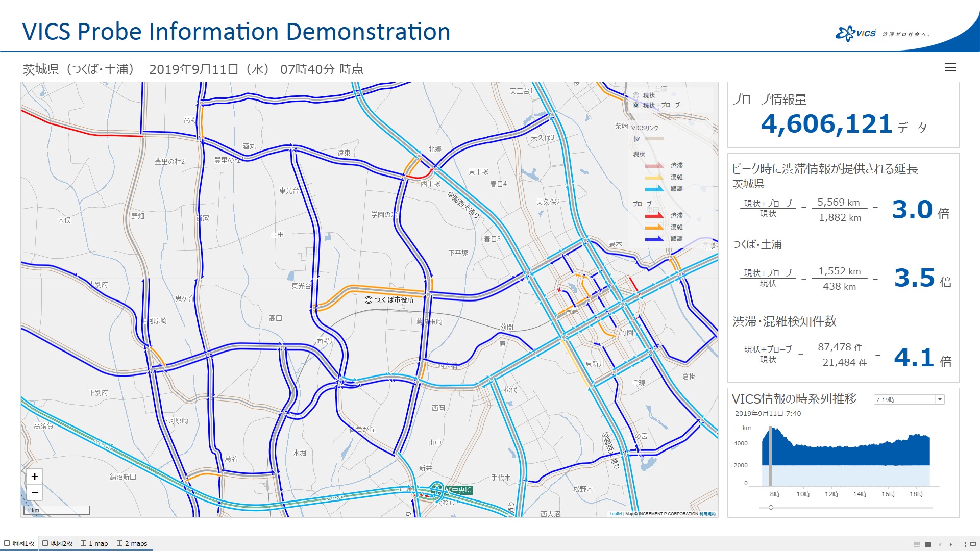The width and height of the screenshot is (980, 551).
Task: Select the single sheet view icon
Action: pyautogui.click(x=928, y=544)
